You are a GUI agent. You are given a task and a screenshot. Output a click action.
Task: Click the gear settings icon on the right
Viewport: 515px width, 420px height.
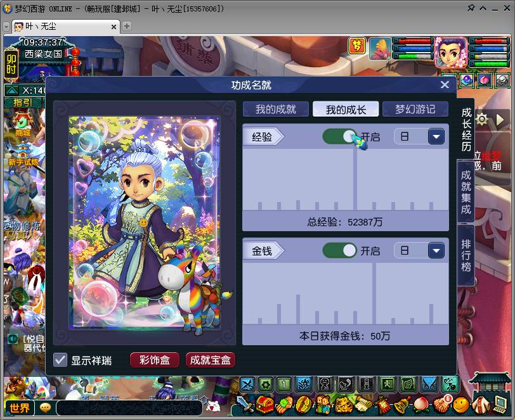click(481, 119)
